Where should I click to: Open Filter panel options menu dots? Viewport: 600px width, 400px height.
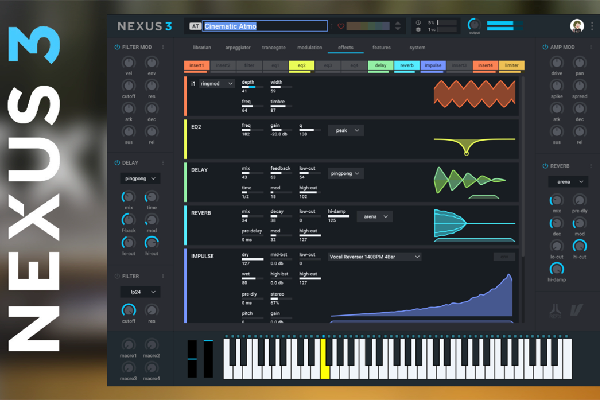pyautogui.click(x=163, y=276)
